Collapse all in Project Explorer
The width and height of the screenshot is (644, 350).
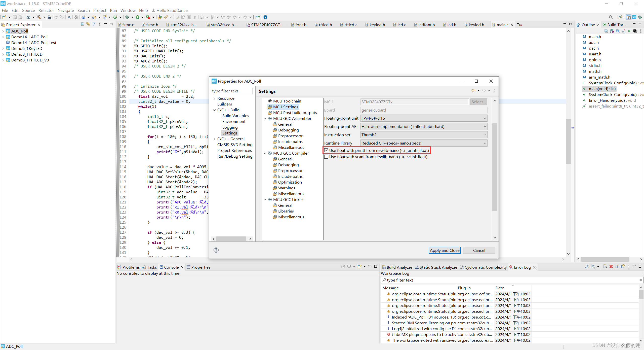(82, 24)
